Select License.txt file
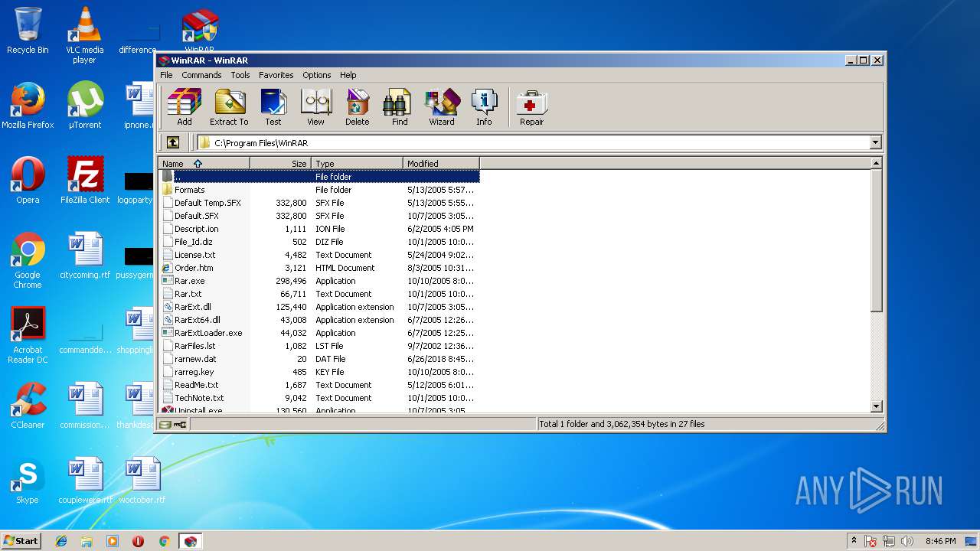This screenshot has height=551, width=980. 319,255
